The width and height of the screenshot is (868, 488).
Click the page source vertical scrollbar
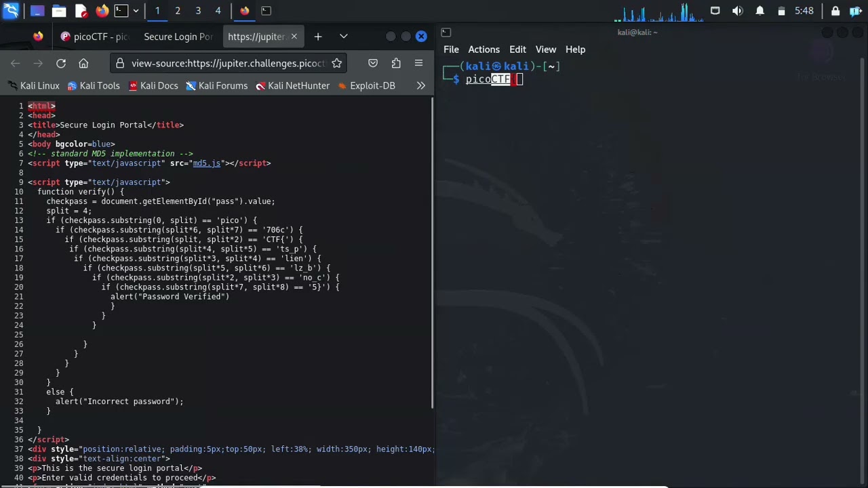432,254
